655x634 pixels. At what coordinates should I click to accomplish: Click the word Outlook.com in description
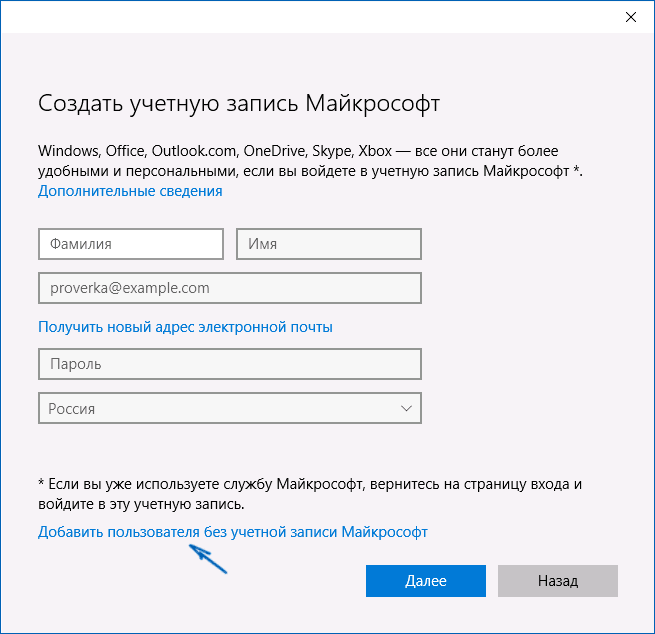(195, 151)
